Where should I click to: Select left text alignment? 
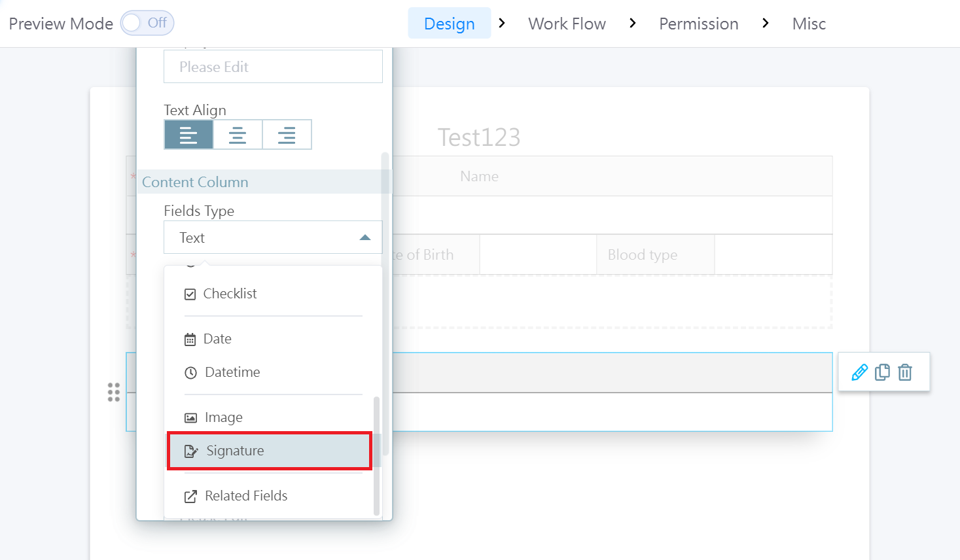point(188,135)
